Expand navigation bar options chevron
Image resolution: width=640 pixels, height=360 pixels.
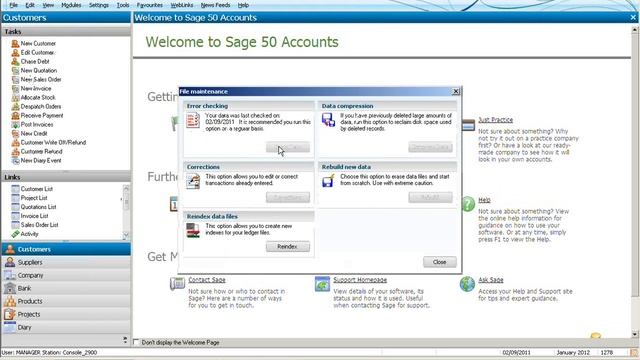(x=125, y=339)
